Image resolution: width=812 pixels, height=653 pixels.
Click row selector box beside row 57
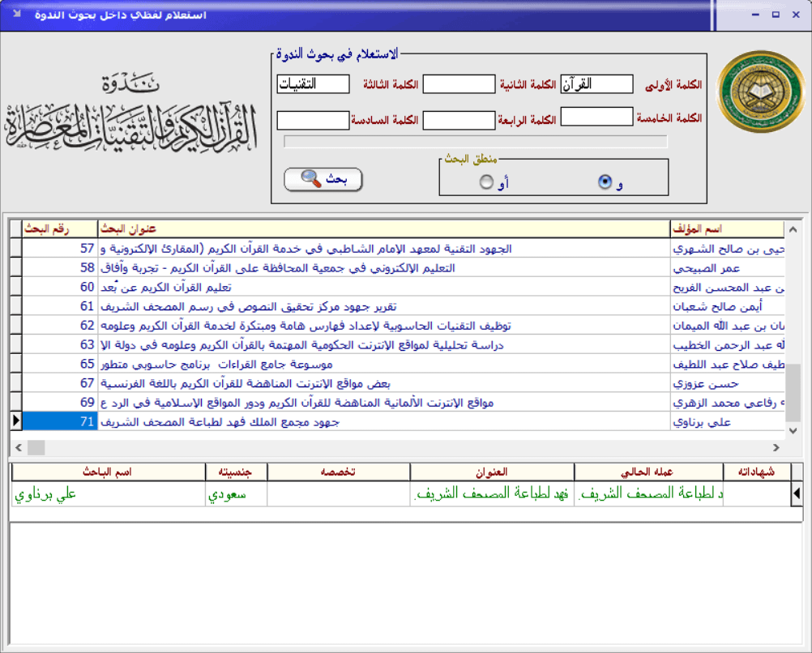(x=15, y=249)
